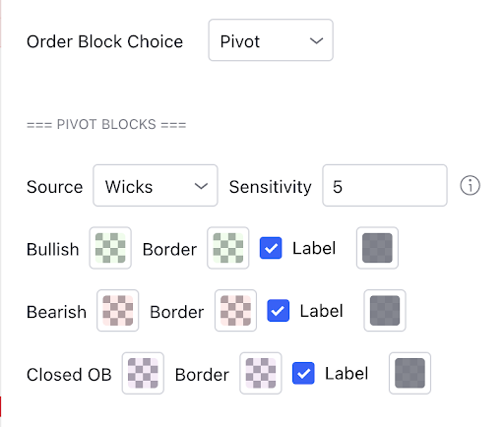Disable the Bullish Label checkbox
The height and width of the screenshot is (427, 504).
[271, 248]
